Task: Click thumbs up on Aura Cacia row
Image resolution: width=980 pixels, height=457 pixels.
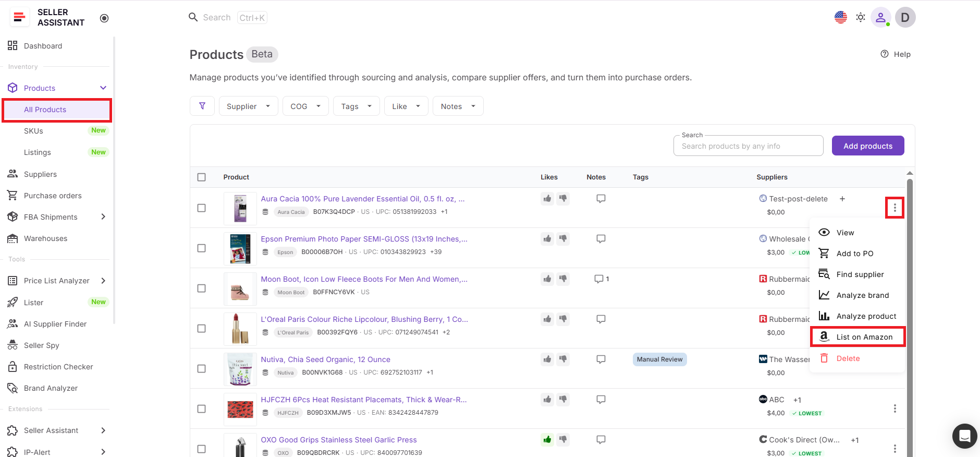Action: coord(547,198)
